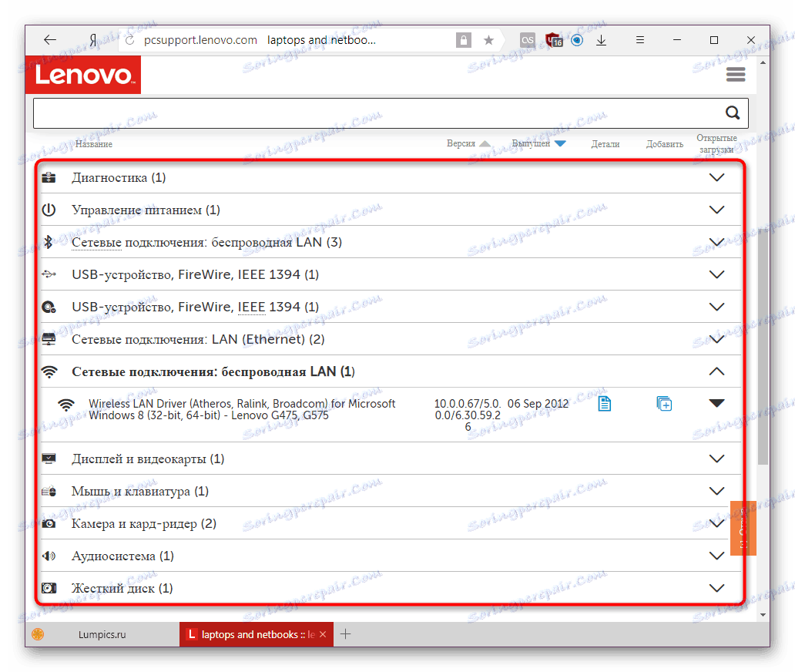Click the power icon beside Управление питанием
Image resolution: width=795 pixels, height=672 pixels.
coord(49,209)
